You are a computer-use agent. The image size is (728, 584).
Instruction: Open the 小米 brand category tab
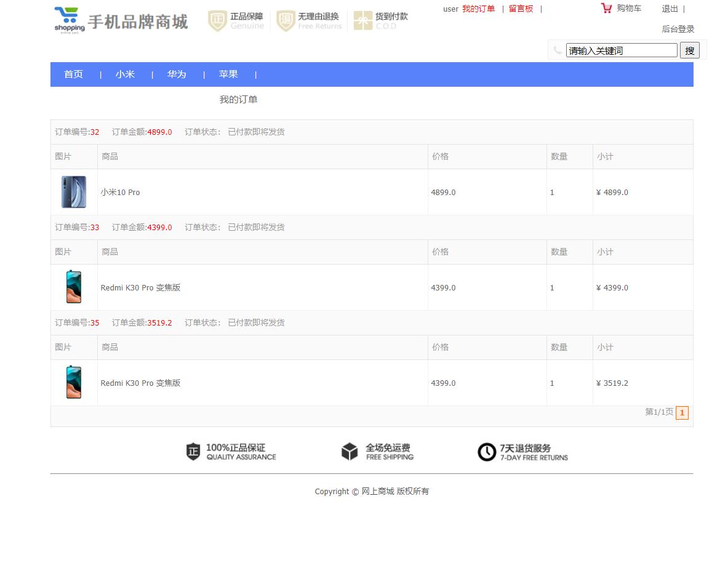coord(125,74)
